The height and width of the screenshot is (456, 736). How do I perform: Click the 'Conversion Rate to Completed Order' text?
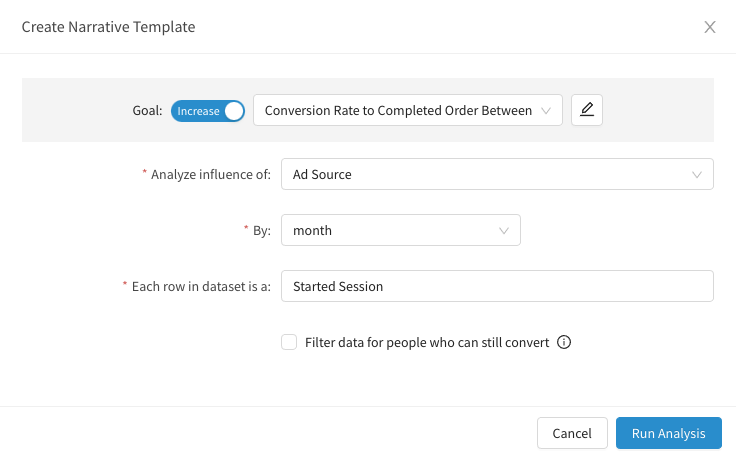click(x=398, y=110)
